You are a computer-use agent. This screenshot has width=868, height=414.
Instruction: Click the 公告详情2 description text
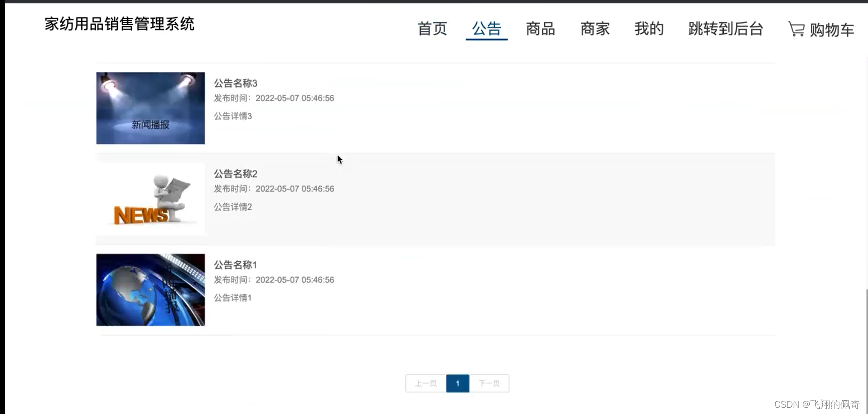click(x=233, y=207)
